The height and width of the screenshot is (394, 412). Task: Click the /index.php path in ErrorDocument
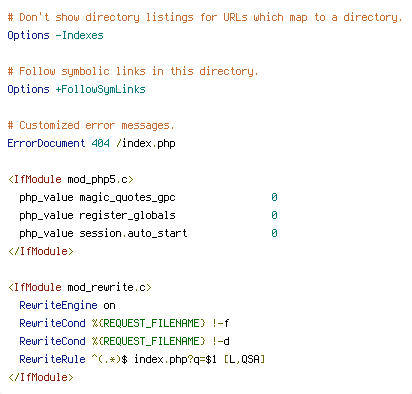click(x=146, y=143)
